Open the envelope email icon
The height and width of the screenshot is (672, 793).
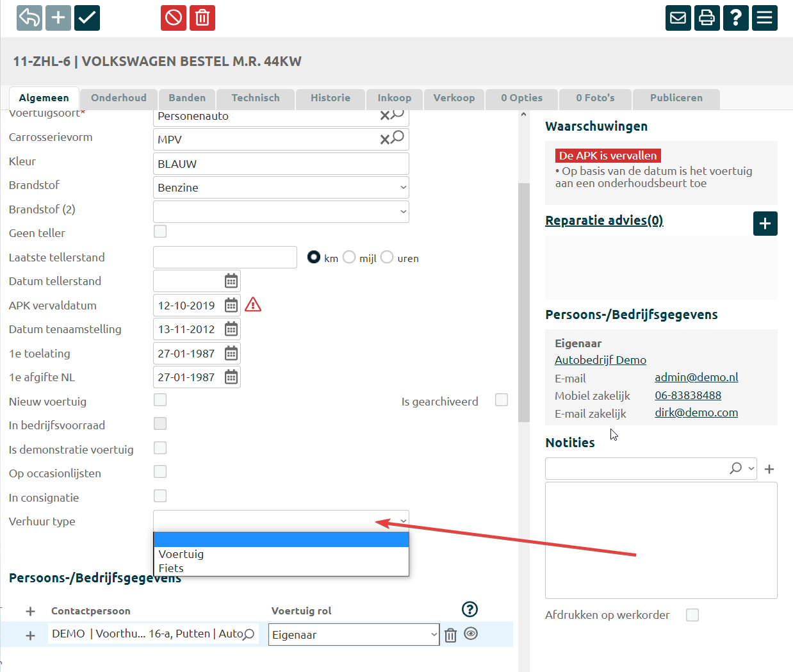point(678,18)
